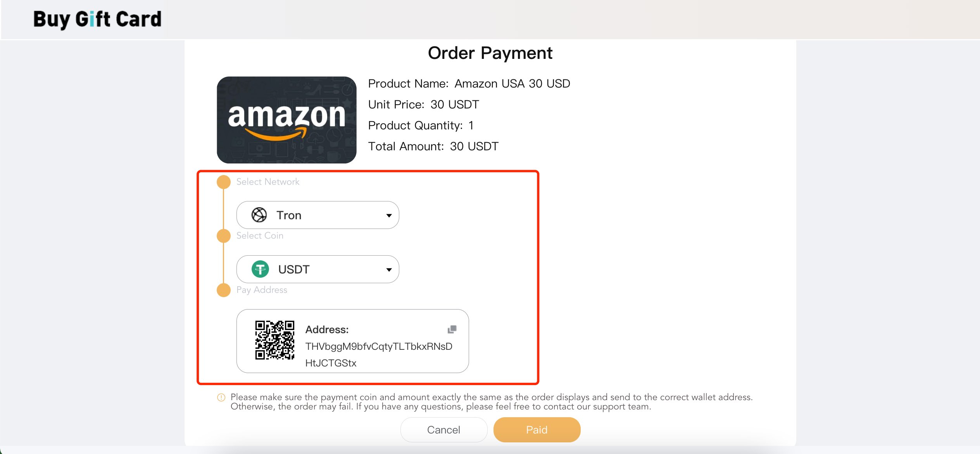Click the Tron network logo icon

pyautogui.click(x=259, y=215)
